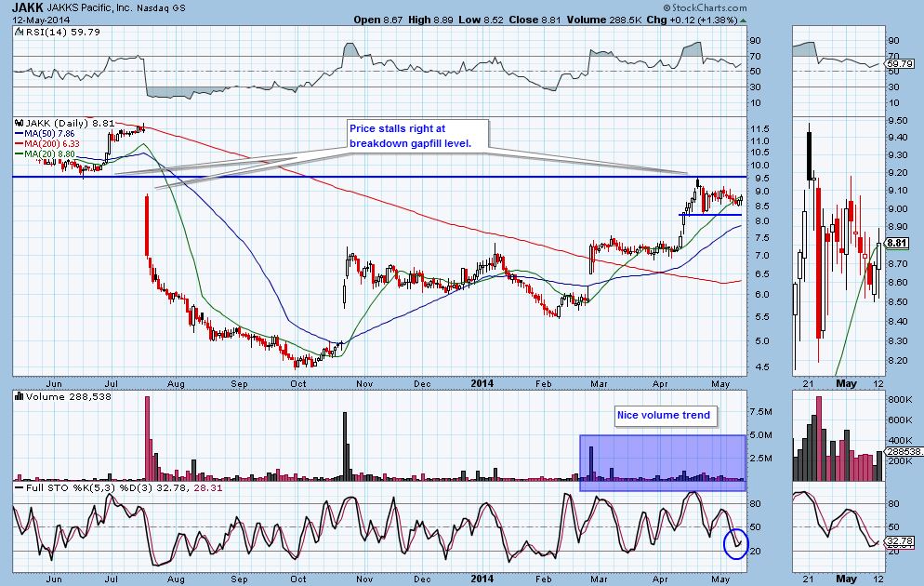The height and width of the screenshot is (586, 924).
Task: Click the '9.40' price label in the zoom panel
Action: click(x=898, y=138)
